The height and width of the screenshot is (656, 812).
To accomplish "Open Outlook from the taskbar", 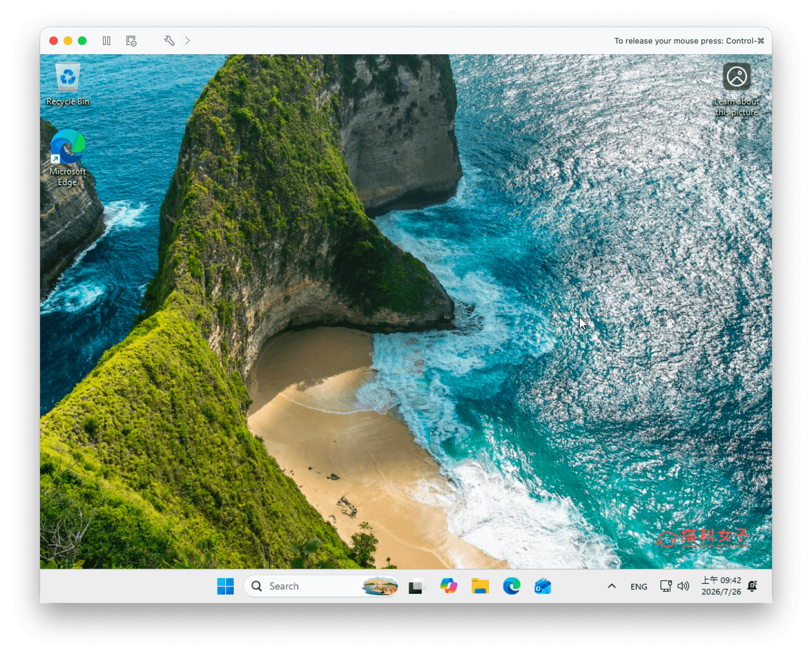I will 543,586.
